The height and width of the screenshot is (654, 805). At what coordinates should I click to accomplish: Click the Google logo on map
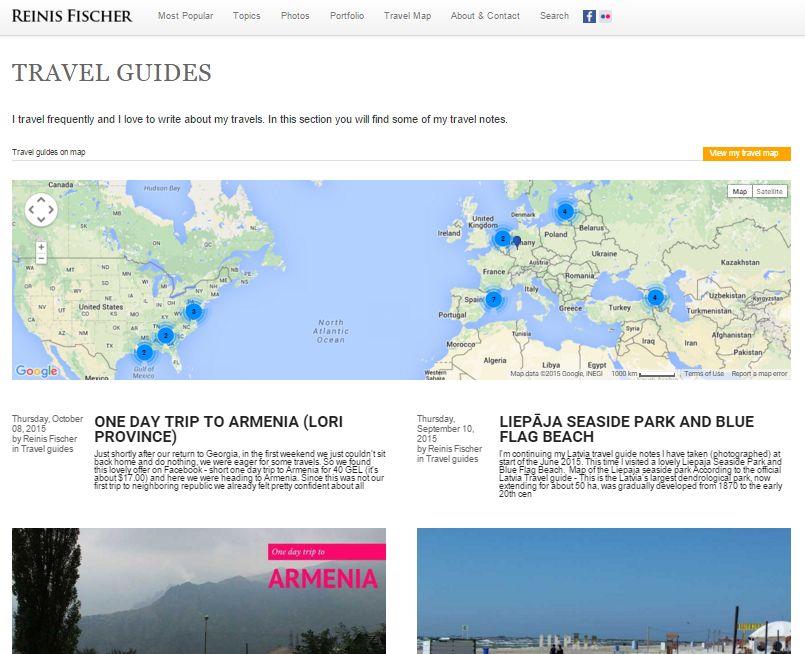click(x=36, y=371)
